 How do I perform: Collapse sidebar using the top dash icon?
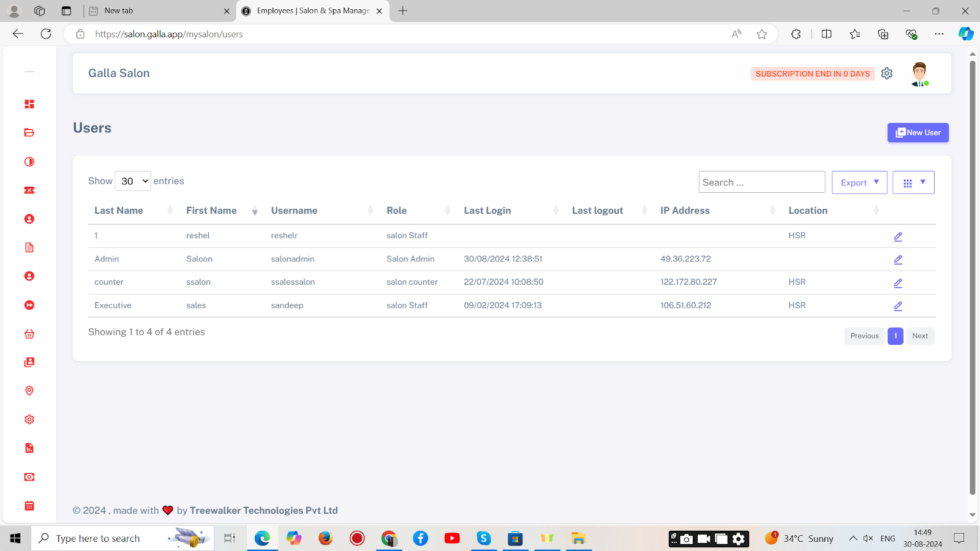pos(29,72)
